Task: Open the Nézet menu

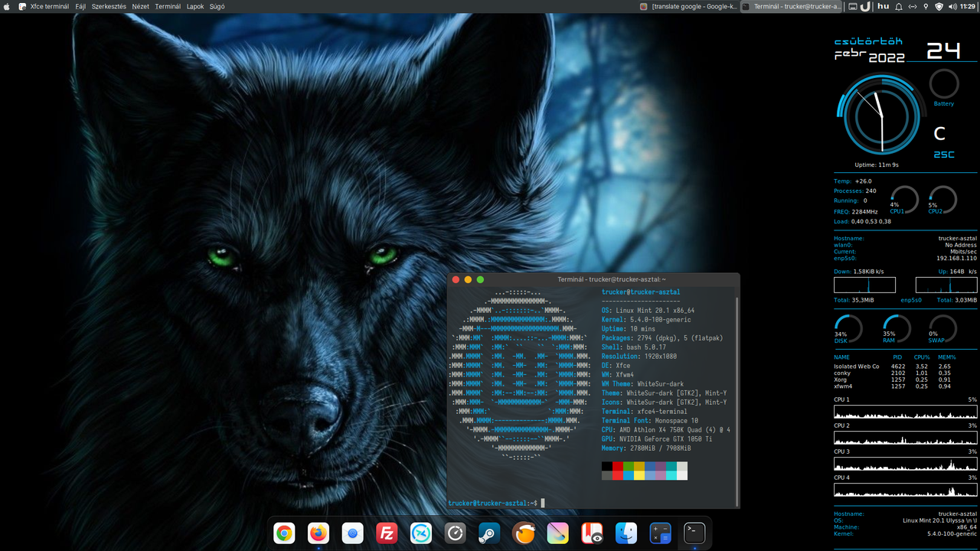Action: (x=140, y=6)
